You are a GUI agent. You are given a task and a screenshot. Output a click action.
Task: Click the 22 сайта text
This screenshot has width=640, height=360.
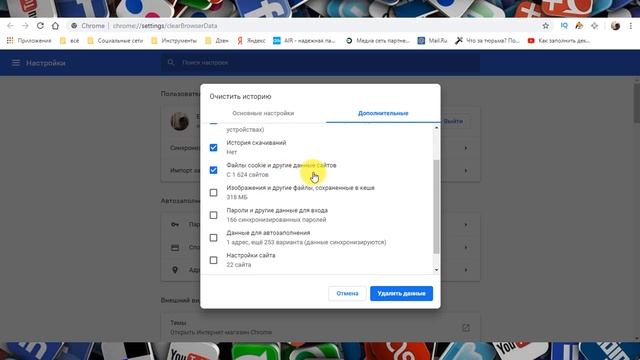(x=239, y=264)
